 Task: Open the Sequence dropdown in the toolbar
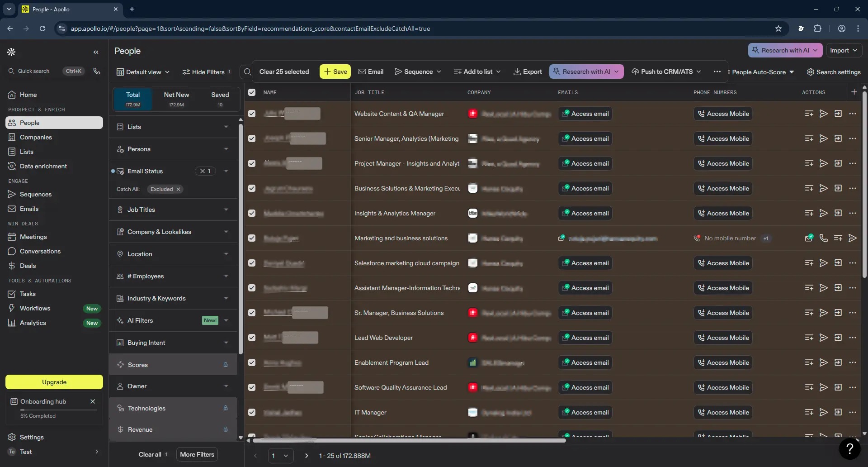point(417,71)
